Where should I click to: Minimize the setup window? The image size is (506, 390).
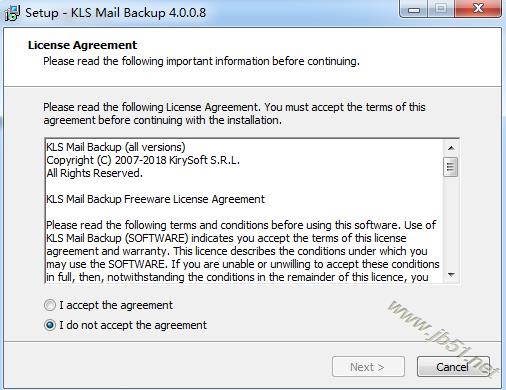pos(414,9)
